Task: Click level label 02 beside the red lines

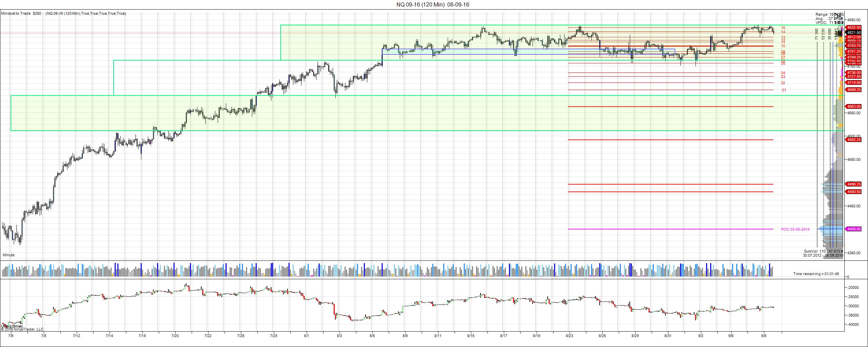Action: (783, 83)
